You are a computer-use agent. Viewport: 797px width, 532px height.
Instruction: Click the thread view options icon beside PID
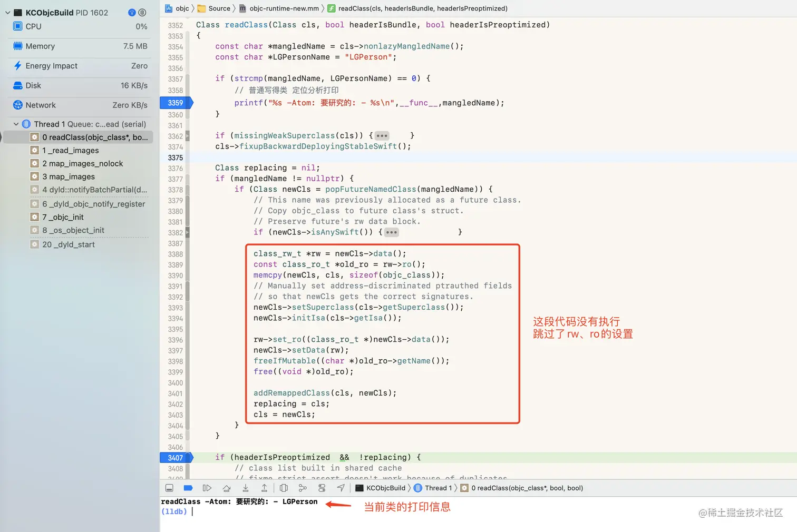click(x=142, y=13)
